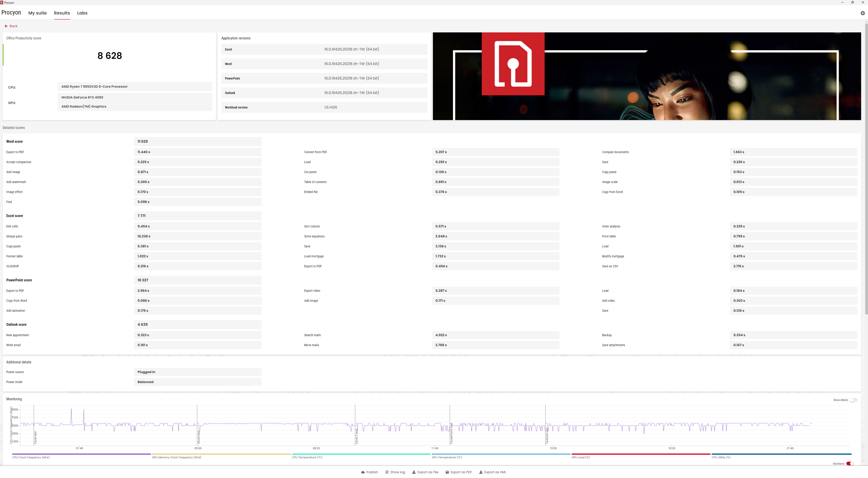This screenshot has width=868, height=478.
Task: Click the Export as File download icon
Action: coord(414,472)
